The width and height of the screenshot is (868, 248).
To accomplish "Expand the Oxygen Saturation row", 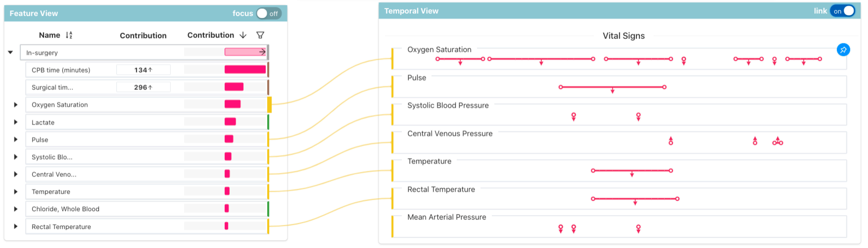I will [16, 105].
